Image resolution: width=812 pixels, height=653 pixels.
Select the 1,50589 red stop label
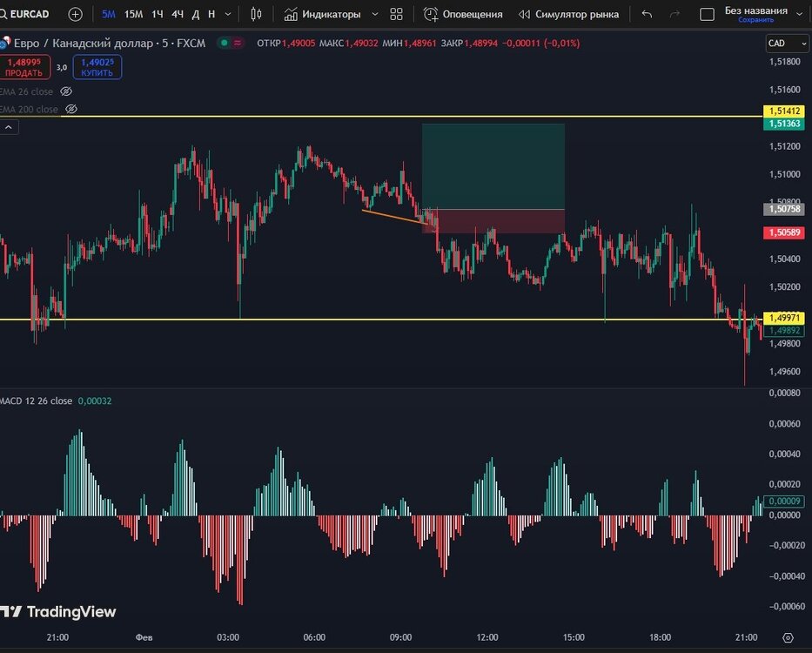[x=784, y=232]
